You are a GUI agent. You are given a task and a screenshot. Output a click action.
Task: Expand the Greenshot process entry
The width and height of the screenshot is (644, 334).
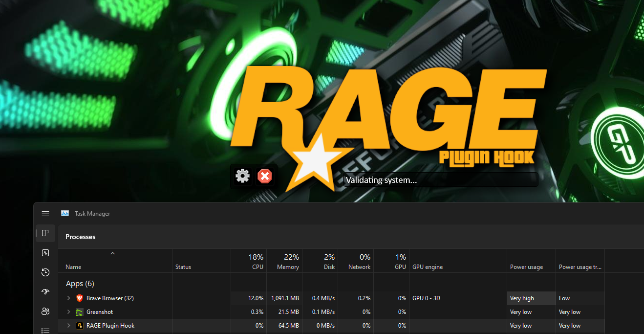(x=68, y=312)
